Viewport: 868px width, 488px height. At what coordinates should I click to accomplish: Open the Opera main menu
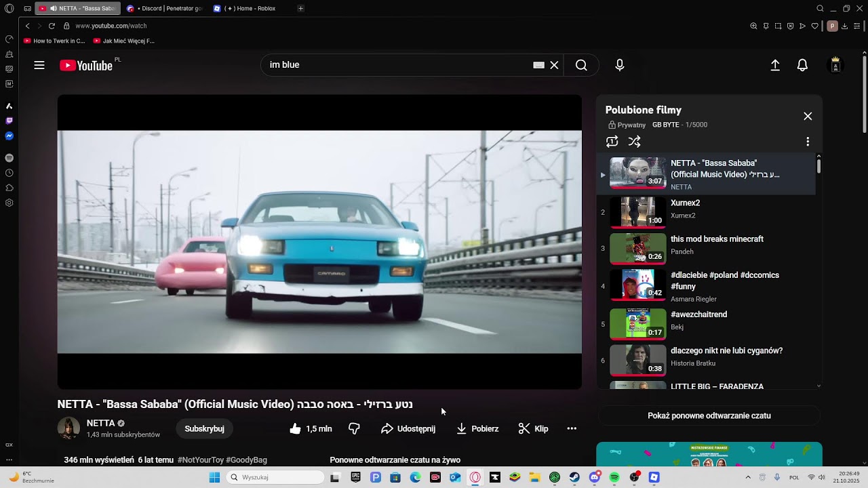tap(9, 9)
